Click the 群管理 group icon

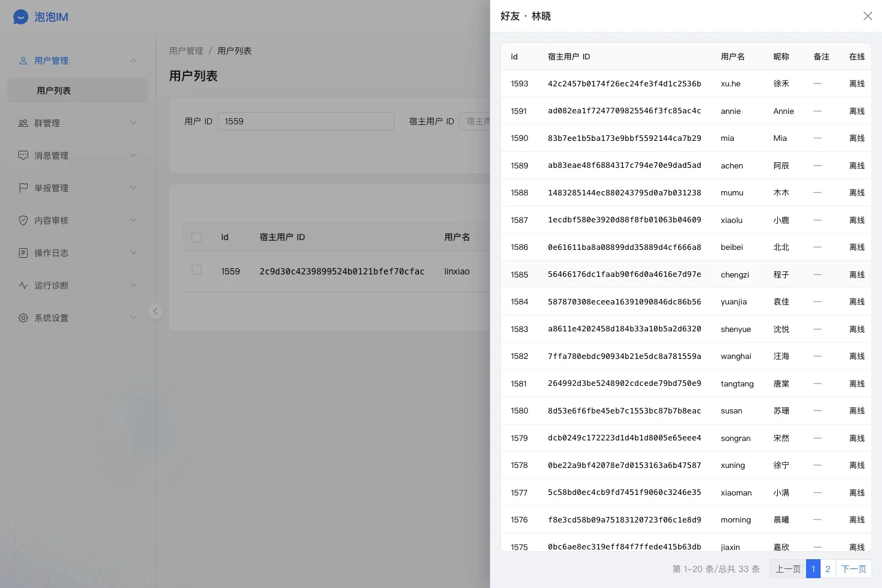click(x=23, y=123)
